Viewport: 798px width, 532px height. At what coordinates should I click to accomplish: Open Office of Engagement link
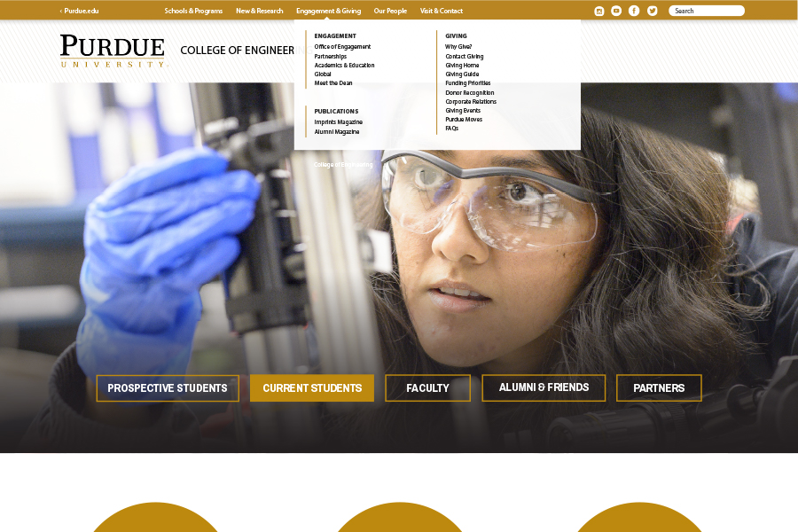click(342, 47)
